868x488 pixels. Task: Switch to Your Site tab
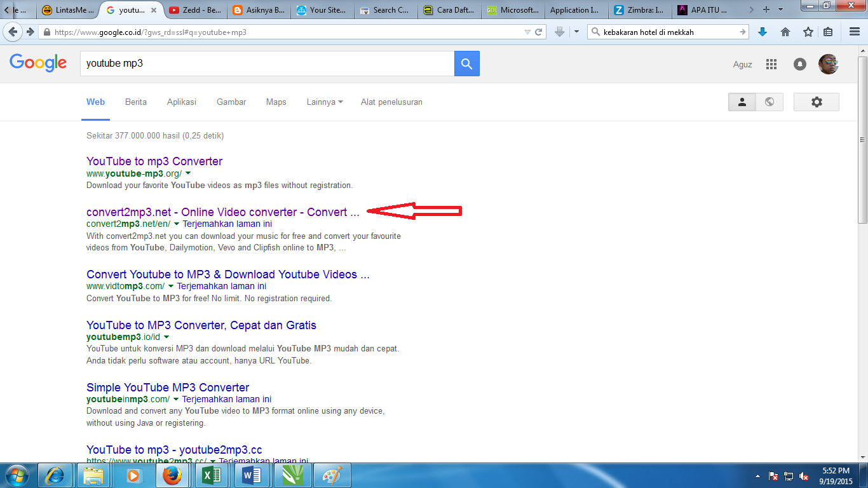[323, 10]
